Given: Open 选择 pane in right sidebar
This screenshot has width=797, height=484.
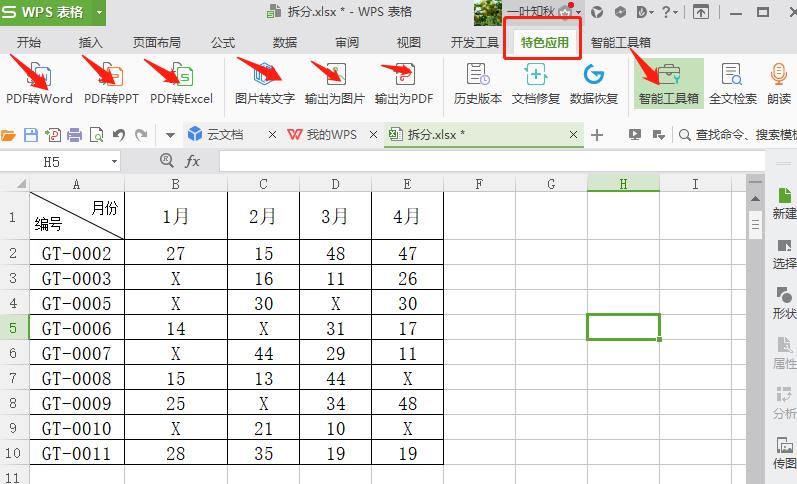Looking at the screenshot, I should click(784, 254).
